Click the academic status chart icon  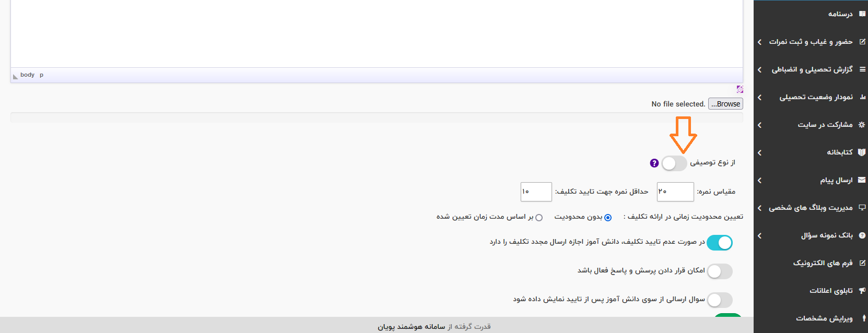[862, 97]
